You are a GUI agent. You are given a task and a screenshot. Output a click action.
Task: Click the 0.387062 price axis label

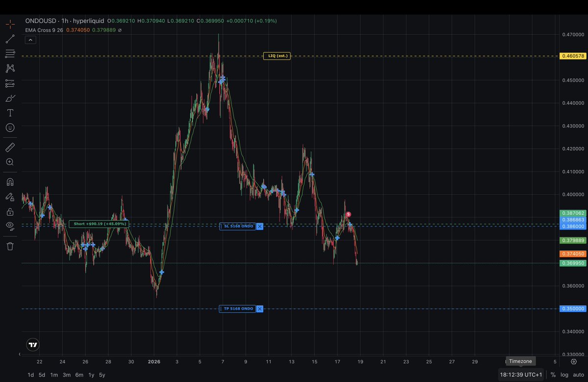[572, 213]
